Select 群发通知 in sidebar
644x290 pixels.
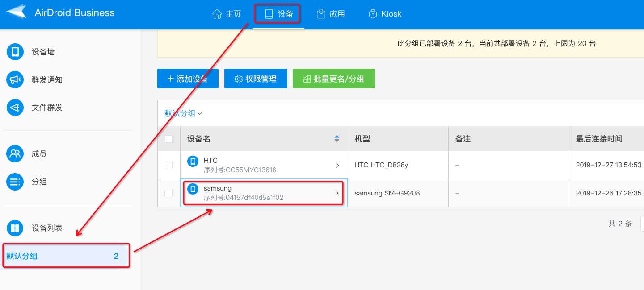[47, 80]
